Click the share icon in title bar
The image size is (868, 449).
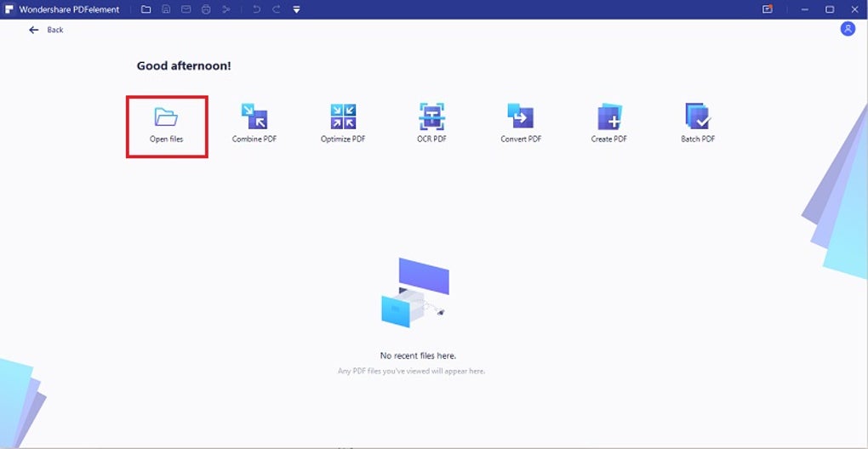pos(226,9)
